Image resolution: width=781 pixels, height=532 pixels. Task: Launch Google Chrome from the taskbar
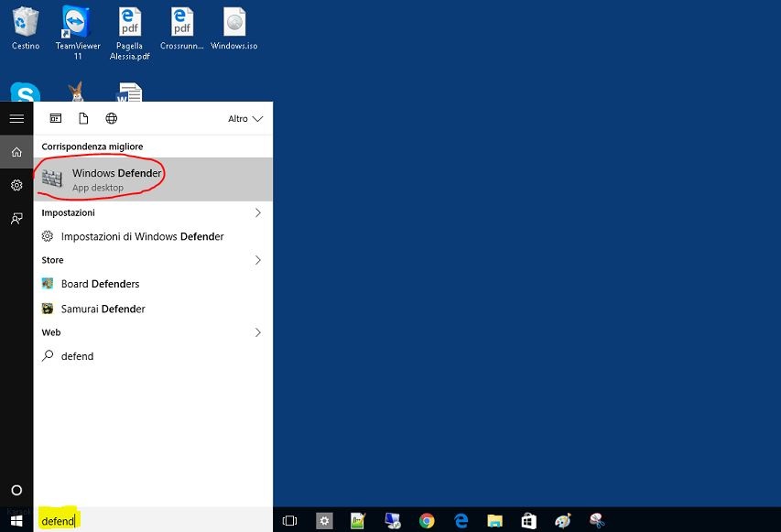click(427, 521)
